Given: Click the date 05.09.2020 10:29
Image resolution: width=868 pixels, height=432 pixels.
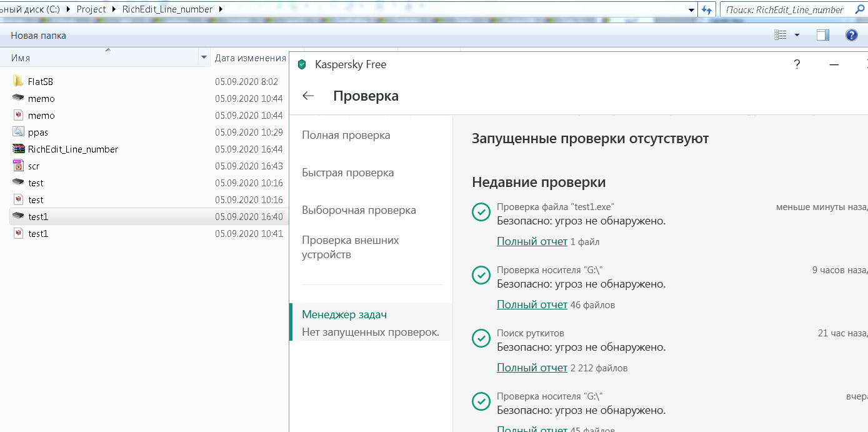Looking at the screenshot, I should 249,132.
